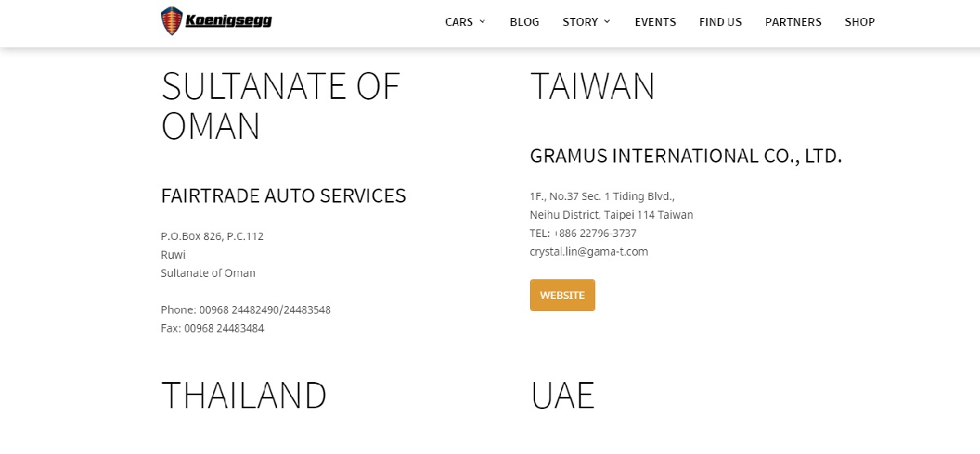Click the UAE country heading
This screenshot has height=454, width=980.
(562, 394)
